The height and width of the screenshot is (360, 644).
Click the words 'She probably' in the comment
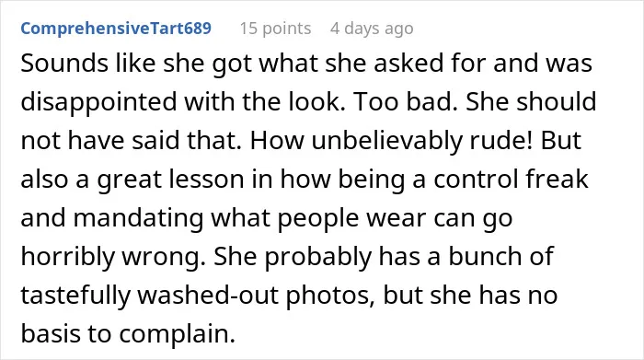pos(293,257)
